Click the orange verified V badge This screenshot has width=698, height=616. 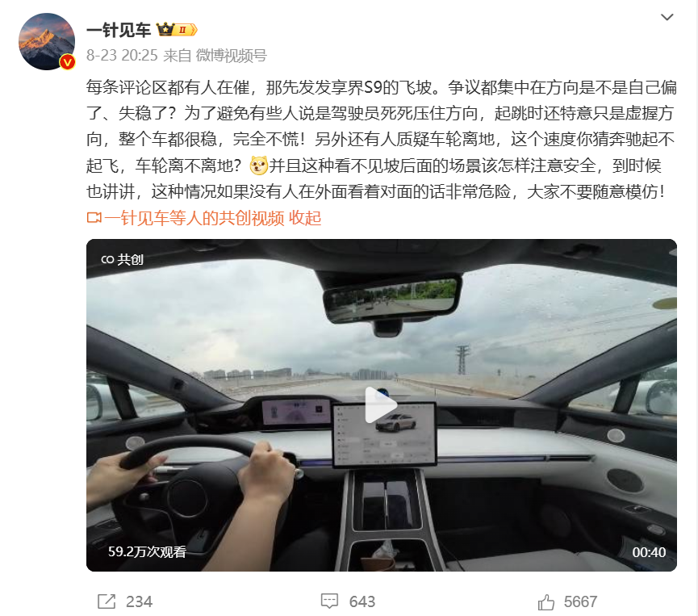[x=67, y=62]
